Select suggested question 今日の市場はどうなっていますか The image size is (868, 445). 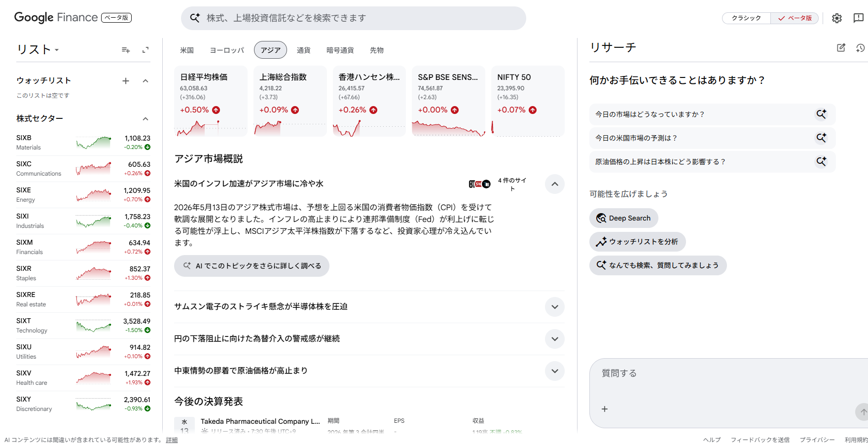(713, 114)
